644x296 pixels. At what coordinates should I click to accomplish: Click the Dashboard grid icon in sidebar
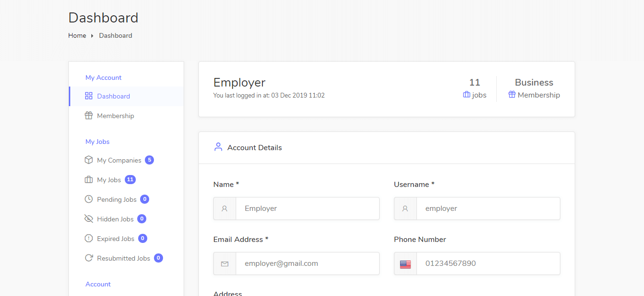click(88, 96)
